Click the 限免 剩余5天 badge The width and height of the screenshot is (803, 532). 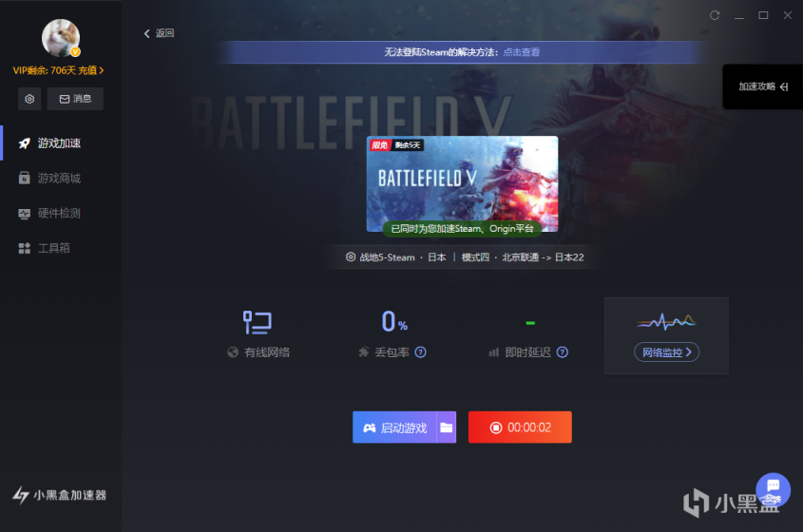click(x=396, y=145)
